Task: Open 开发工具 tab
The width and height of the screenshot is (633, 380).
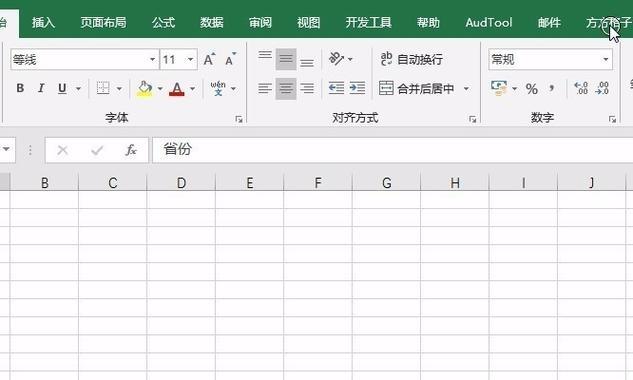Action: (369, 22)
